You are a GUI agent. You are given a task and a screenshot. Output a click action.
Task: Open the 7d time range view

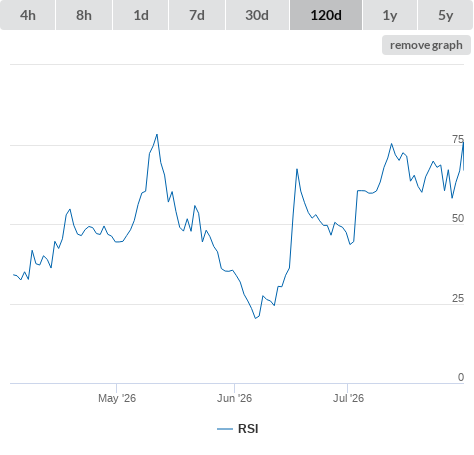pyautogui.click(x=197, y=15)
